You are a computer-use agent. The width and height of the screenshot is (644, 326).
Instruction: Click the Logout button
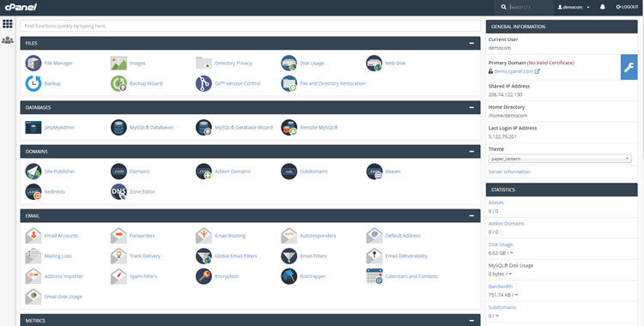point(627,7)
